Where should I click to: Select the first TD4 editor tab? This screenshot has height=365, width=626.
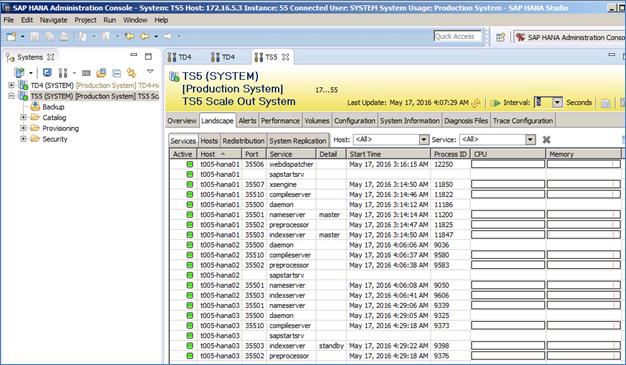[x=180, y=57]
